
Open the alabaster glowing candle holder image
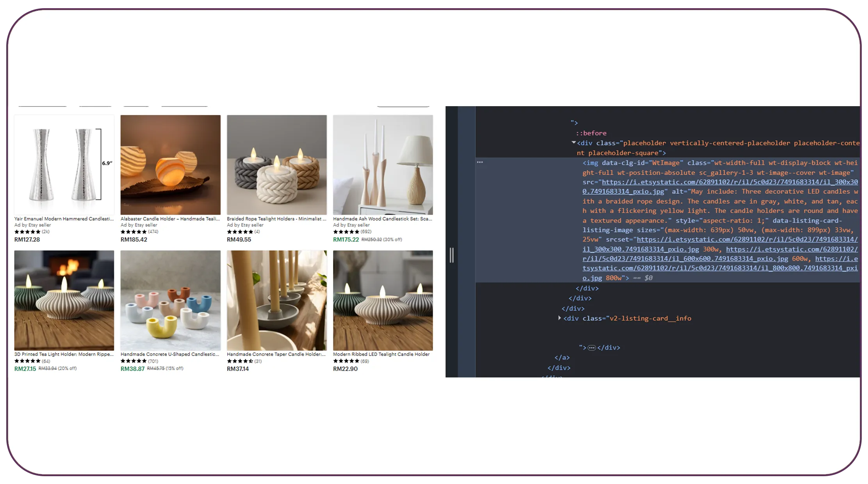170,165
